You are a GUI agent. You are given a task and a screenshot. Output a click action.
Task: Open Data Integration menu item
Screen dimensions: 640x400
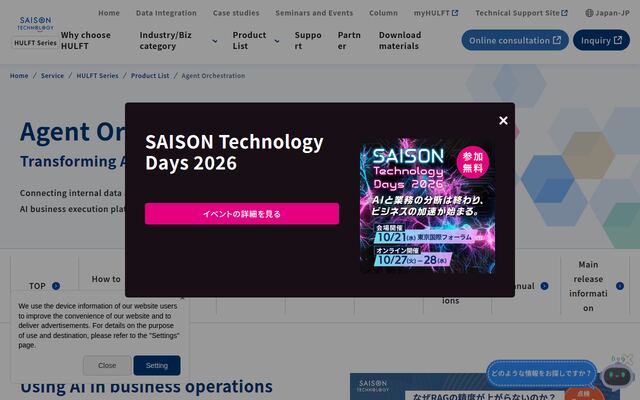(166, 13)
